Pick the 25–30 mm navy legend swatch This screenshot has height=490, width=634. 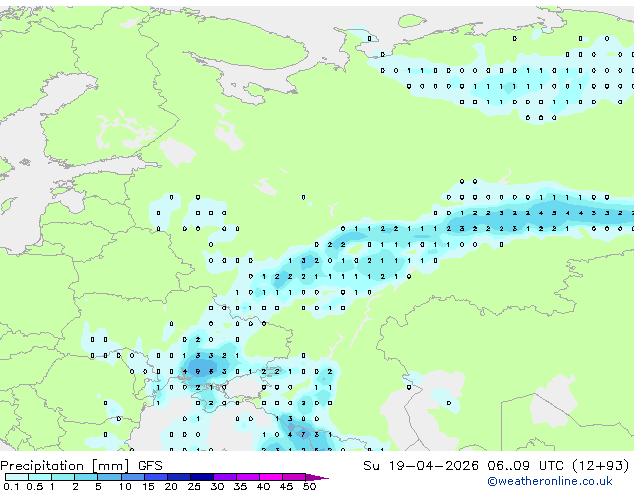click(x=202, y=477)
